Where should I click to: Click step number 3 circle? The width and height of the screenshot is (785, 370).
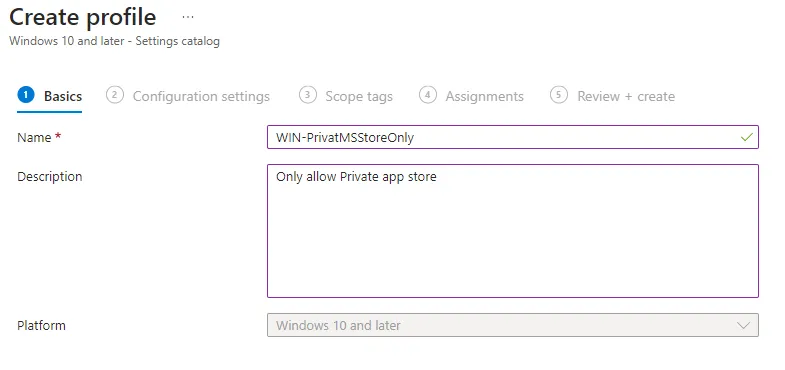[307, 95]
